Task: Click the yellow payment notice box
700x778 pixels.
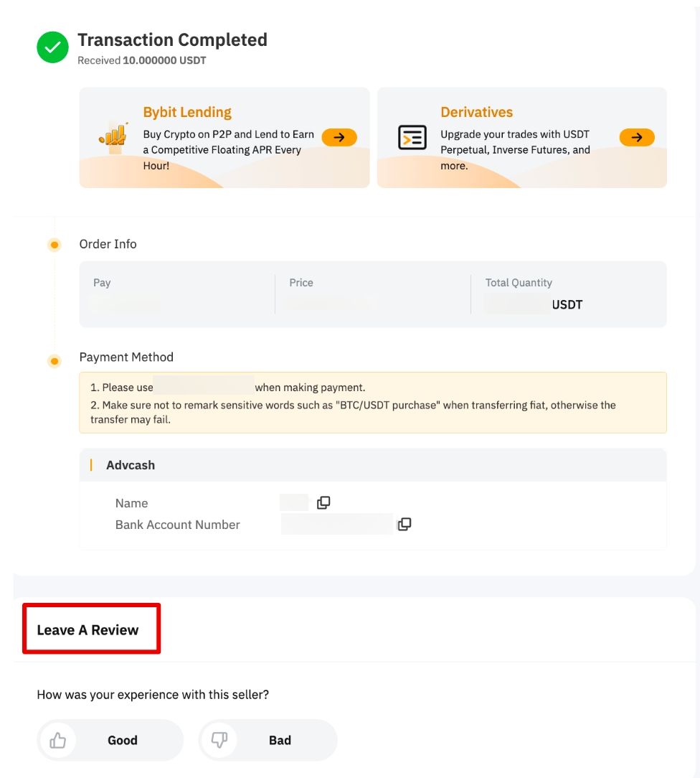Action: 373,403
